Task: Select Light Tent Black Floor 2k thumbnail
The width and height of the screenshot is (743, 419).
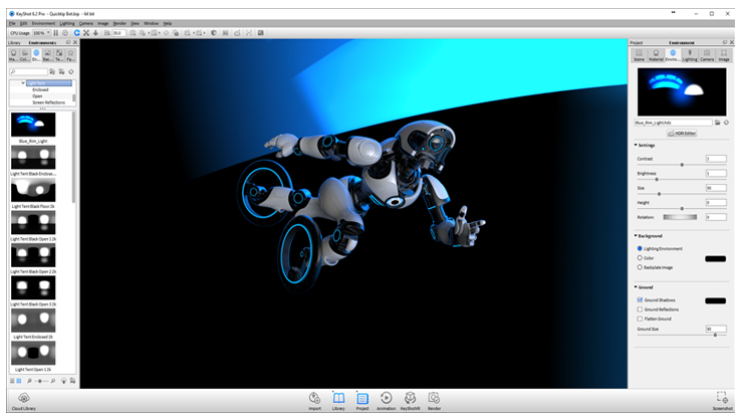Action: (33, 190)
